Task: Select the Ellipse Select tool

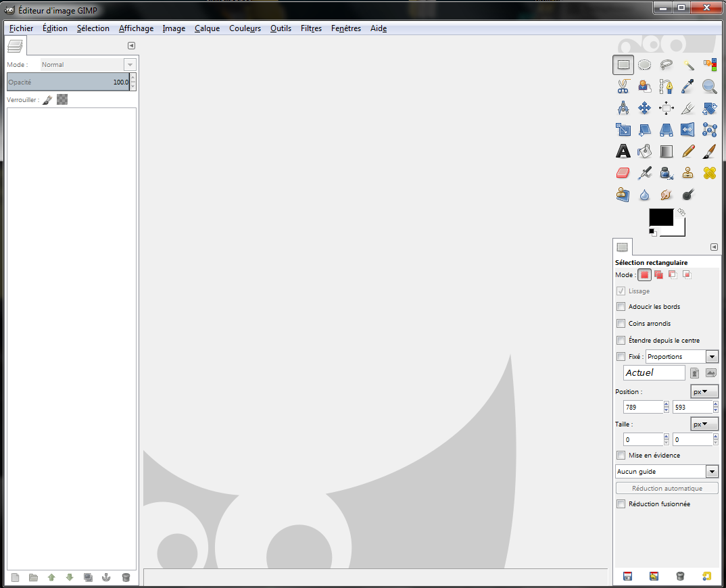Action: 644,65
